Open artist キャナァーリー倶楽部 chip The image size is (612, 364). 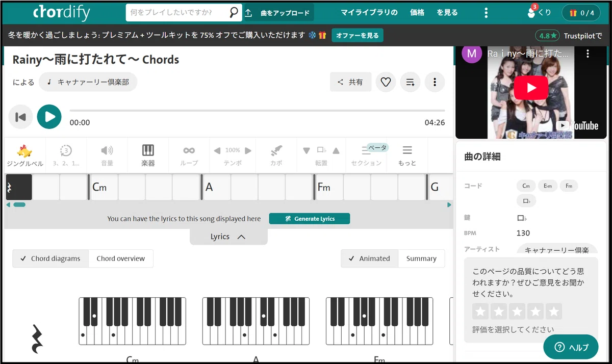click(x=88, y=82)
